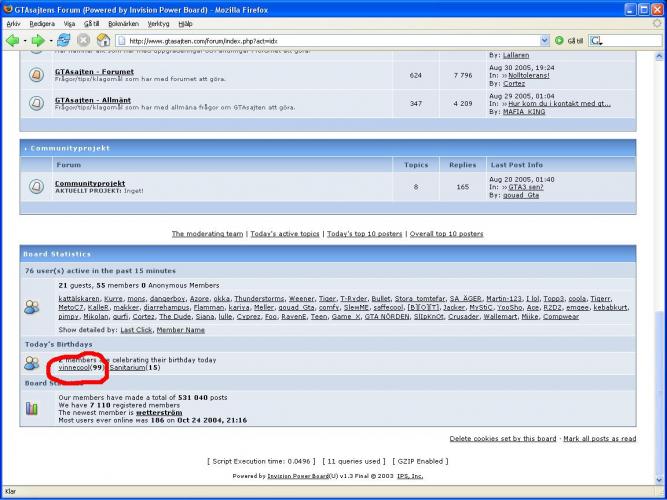Open the address bar URL history dropdown

545,41
